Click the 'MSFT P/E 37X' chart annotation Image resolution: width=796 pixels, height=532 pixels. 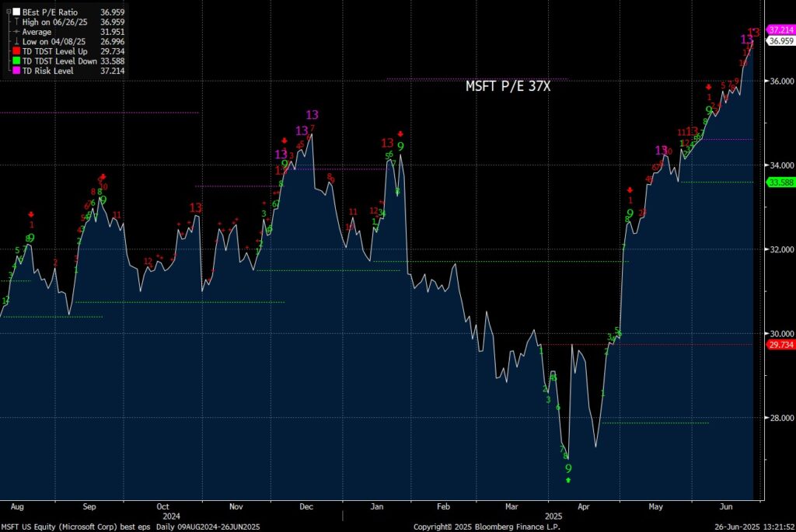pyautogui.click(x=508, y=86)
